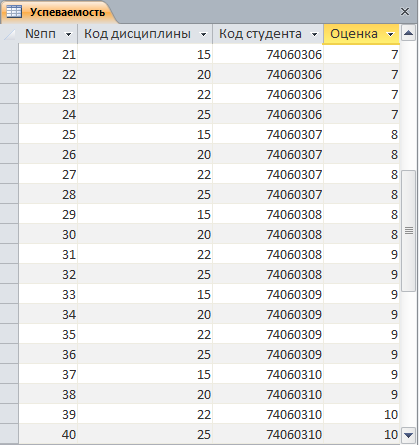Click №пп cell with value 32
420x445 pixels.
pyautogui.click(x=48, y=274)
